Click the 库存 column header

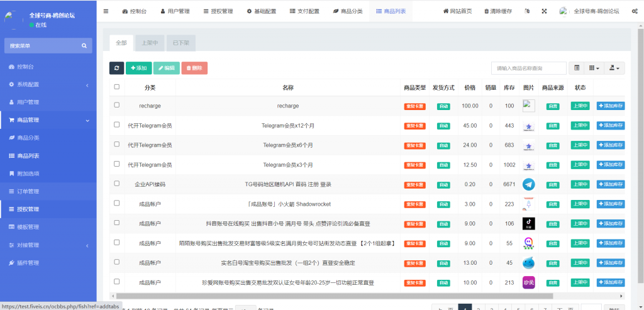tap(509, 87)
